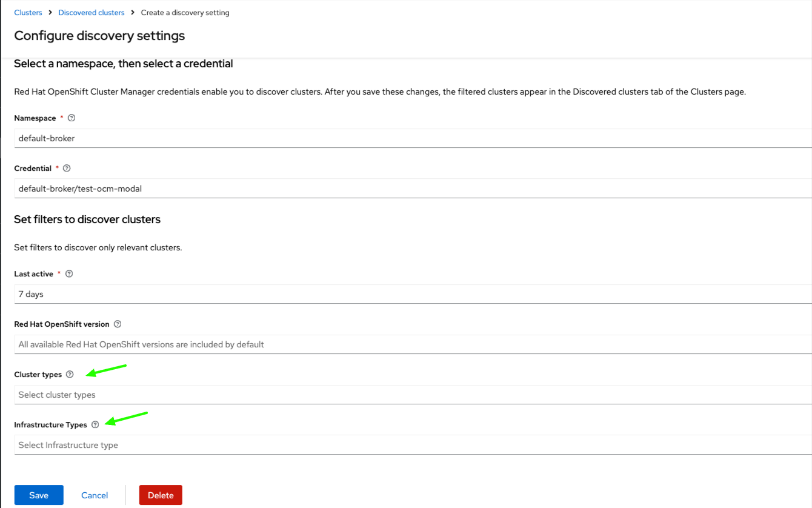Click the Configure discovery settings page title
Image resolution: width=812 pixels, height=508 pixels.
[99, 36]
